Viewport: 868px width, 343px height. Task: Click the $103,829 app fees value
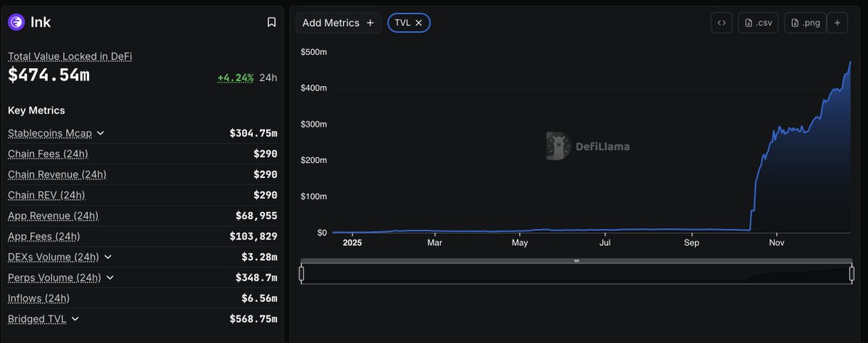[x=253, y=236]
